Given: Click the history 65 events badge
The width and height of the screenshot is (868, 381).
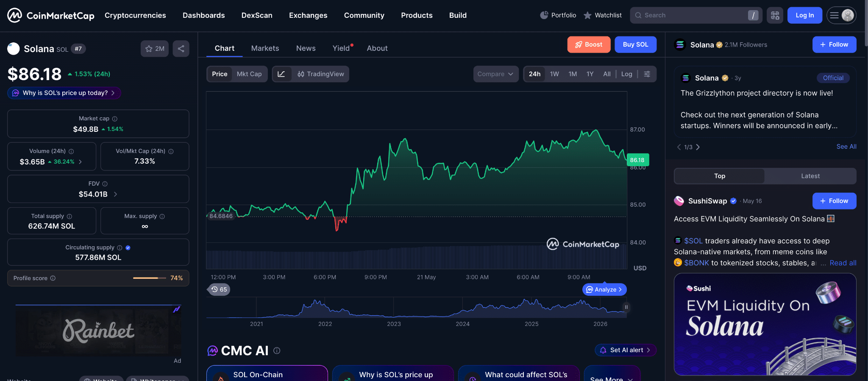Looking at the screenshot, I should tap(219, 289).
